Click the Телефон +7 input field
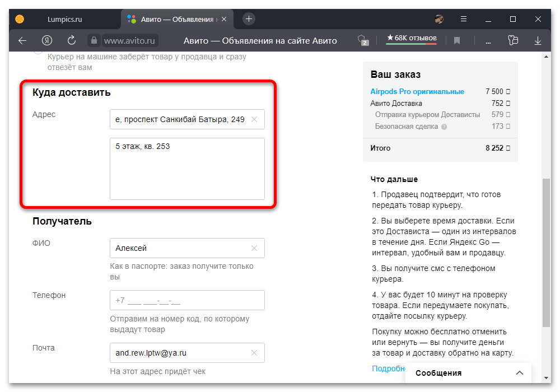Screen dimensions: 560x392 point(187,300)
